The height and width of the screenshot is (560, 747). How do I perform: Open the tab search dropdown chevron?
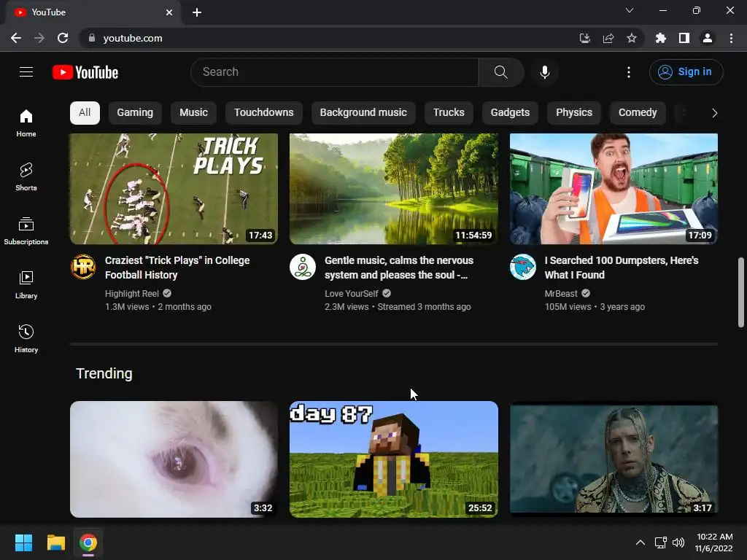point(630,10)
